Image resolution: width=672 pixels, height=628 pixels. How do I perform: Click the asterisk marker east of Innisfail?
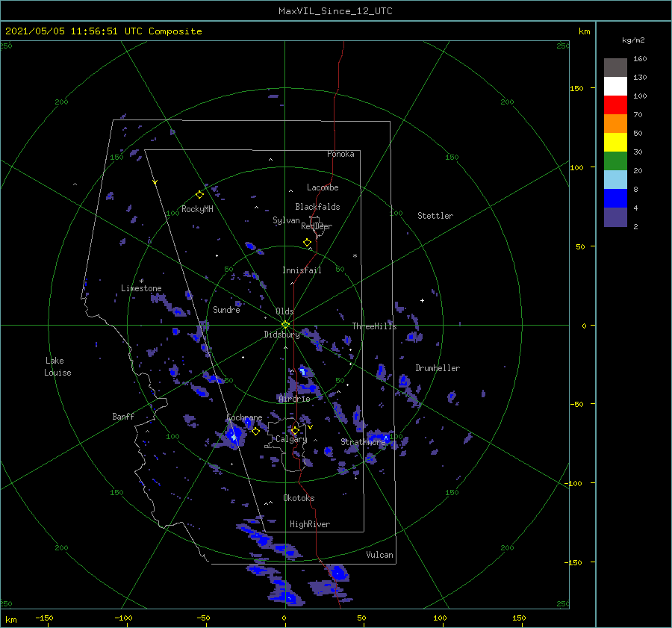[355, 256]
